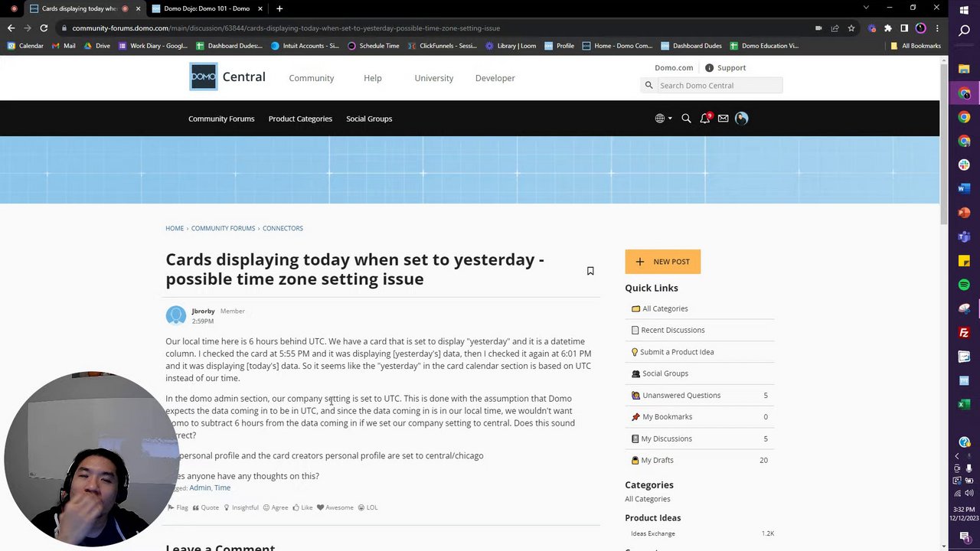Open Product Categories
This screenshot has width=980, height=551.
tap(300, 119)
